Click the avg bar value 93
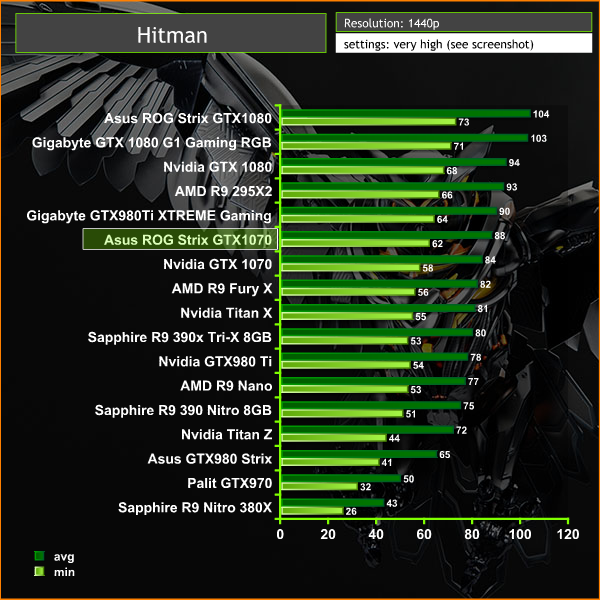 [512, 187]
